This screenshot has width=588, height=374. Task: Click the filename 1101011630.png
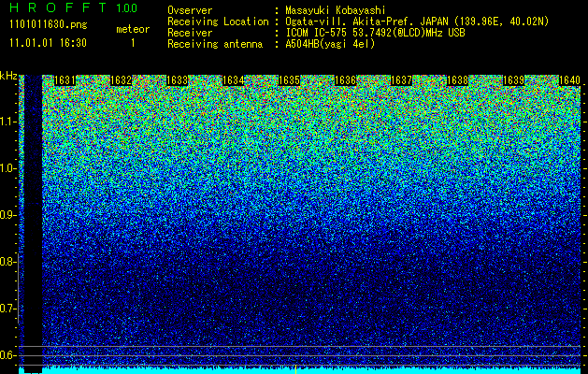[x=49, y=24]
